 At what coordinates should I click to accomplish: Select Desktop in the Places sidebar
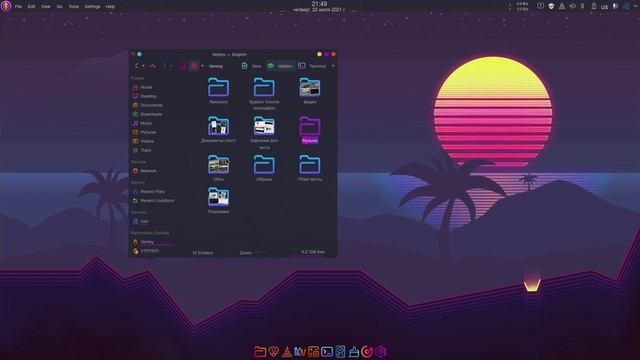[144, 96]
